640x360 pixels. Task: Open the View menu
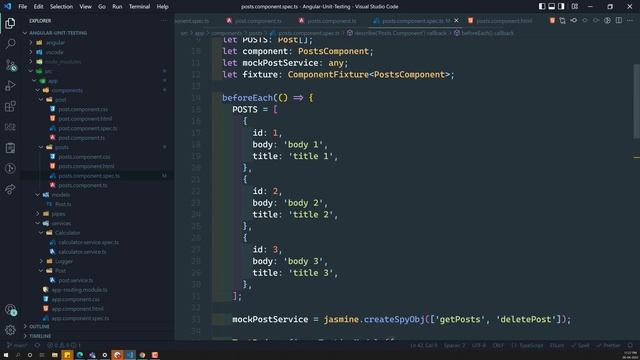pyautogui.click(x=85, y=7)
